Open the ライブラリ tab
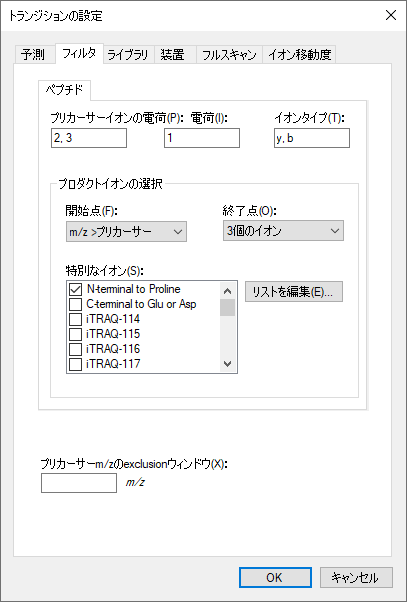The width and height of the screenshot is (407, 602). (128, 55)
